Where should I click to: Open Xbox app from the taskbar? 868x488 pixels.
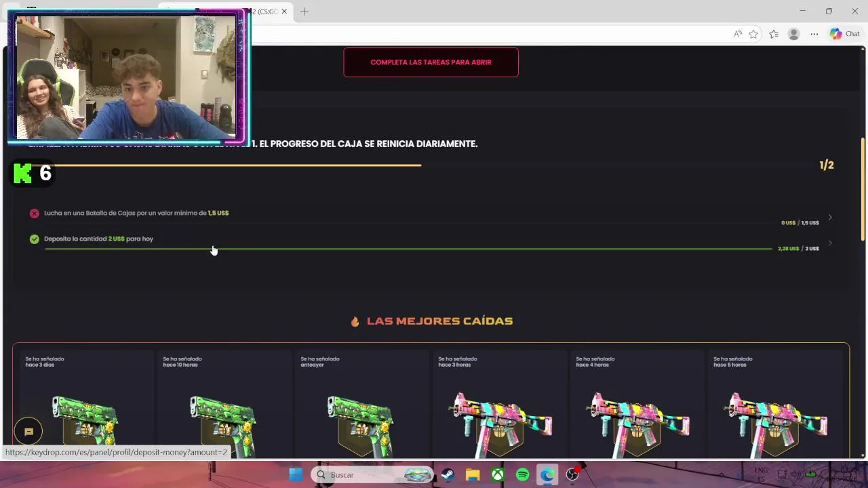pyautogui.click(x=498, y=475)
